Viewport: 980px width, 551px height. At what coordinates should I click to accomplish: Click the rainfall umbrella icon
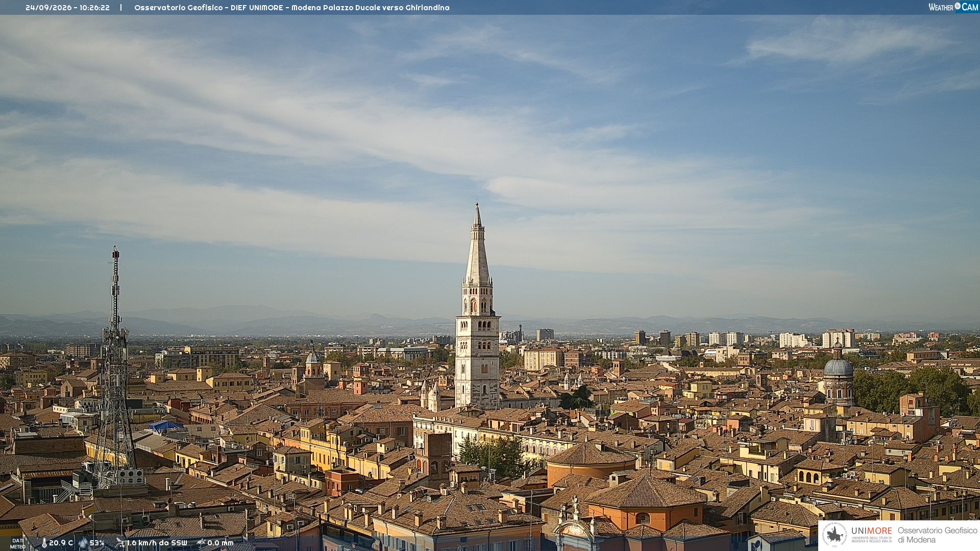(201, 543)
